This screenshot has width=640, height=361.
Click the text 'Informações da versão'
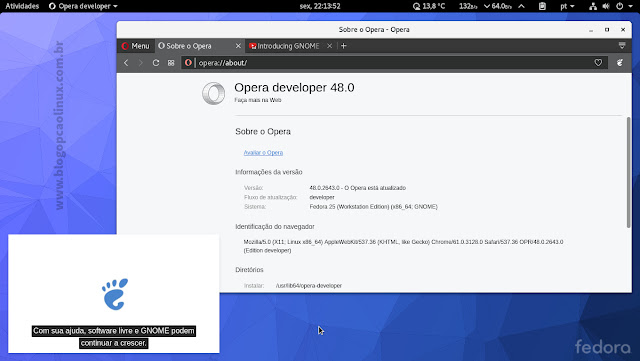pos(269,172)
